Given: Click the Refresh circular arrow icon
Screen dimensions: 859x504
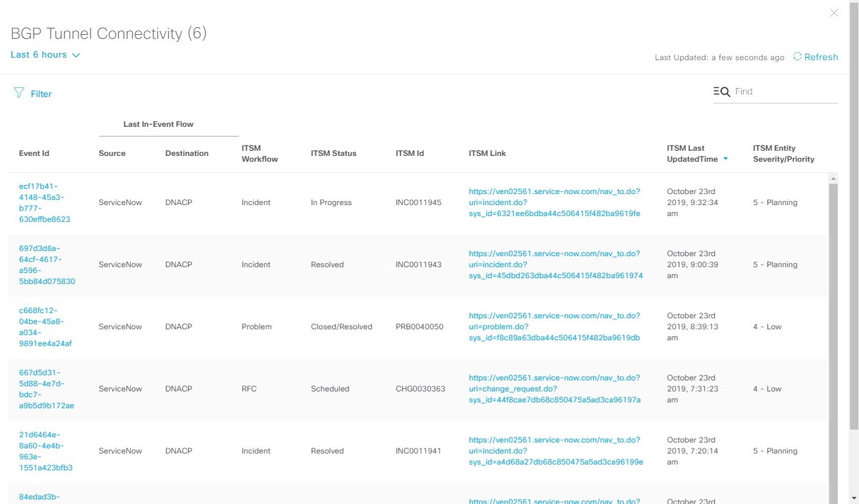Looking at the screenshot, I should pos(798,57).
